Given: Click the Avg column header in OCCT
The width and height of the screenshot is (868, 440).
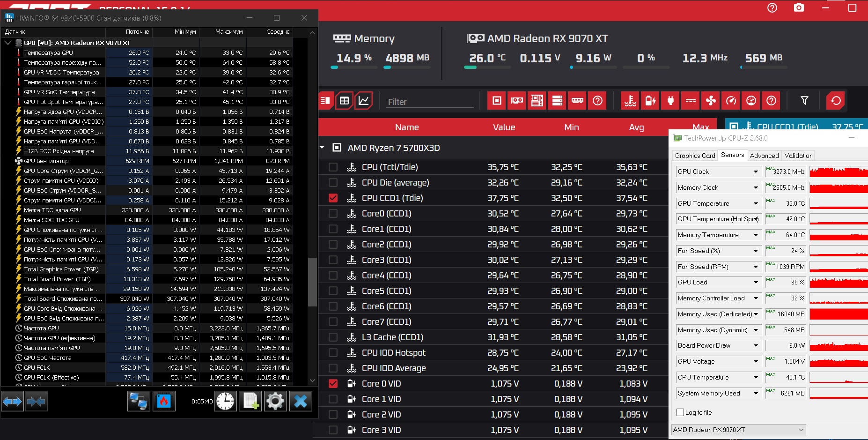Looking at the screenshot, I should pyautogui.click(x=636, y=127).
